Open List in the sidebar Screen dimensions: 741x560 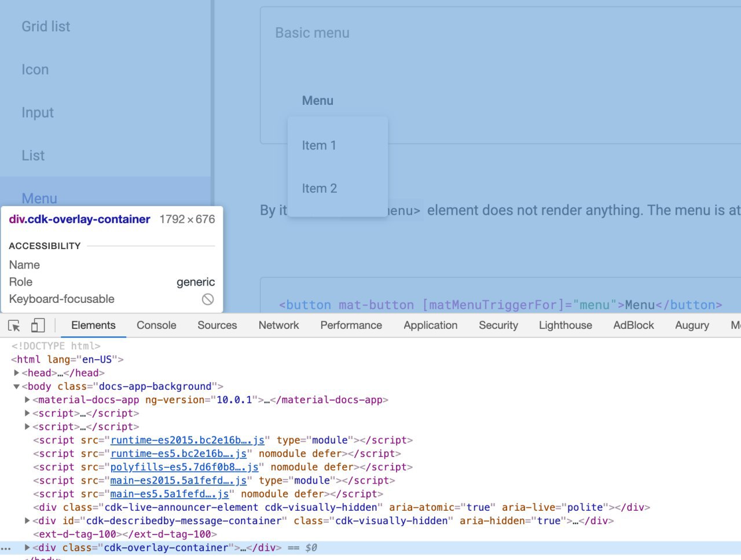point(33,155)
